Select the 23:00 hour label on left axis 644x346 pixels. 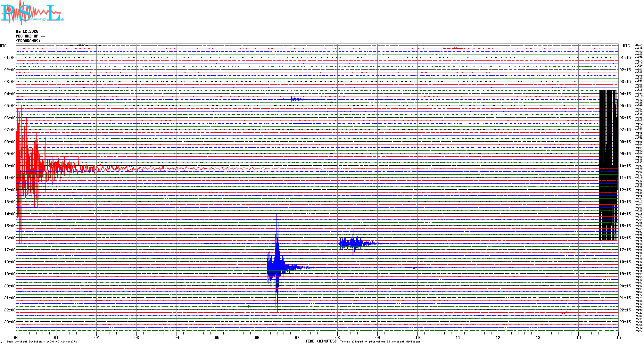10,322
